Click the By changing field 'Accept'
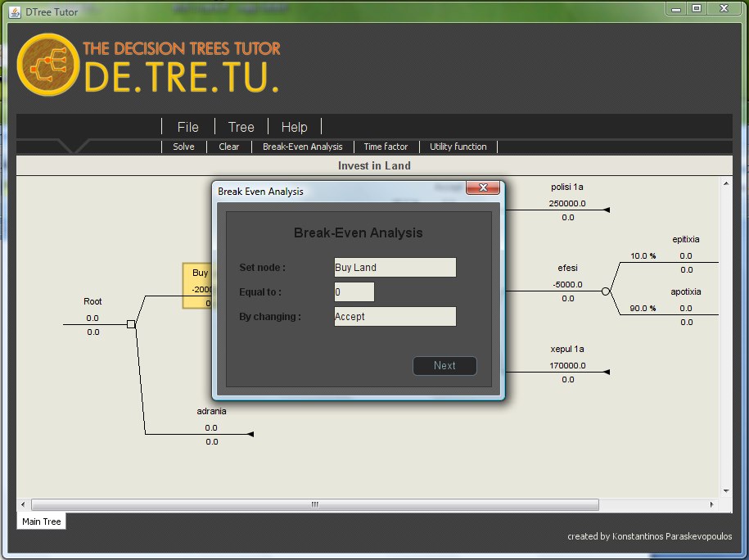 (395, 317)
